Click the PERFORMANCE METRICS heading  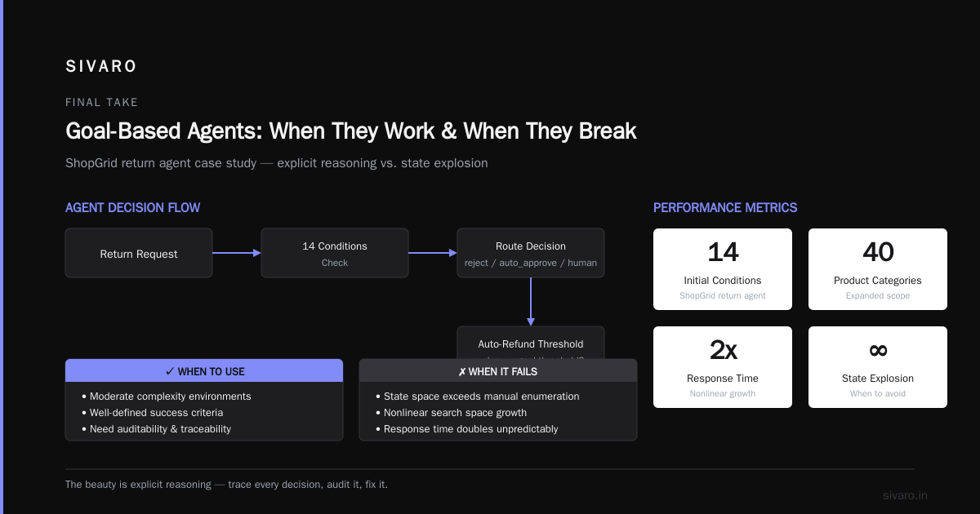pos(725,208)
